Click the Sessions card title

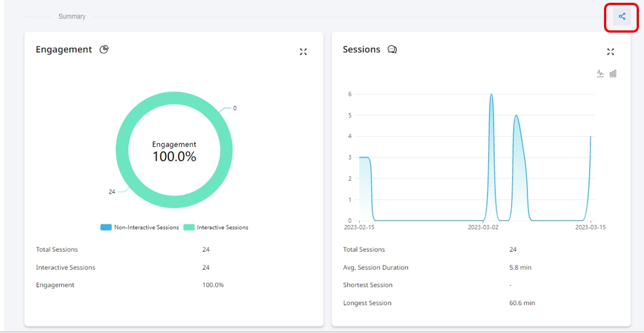click(361, 49)
